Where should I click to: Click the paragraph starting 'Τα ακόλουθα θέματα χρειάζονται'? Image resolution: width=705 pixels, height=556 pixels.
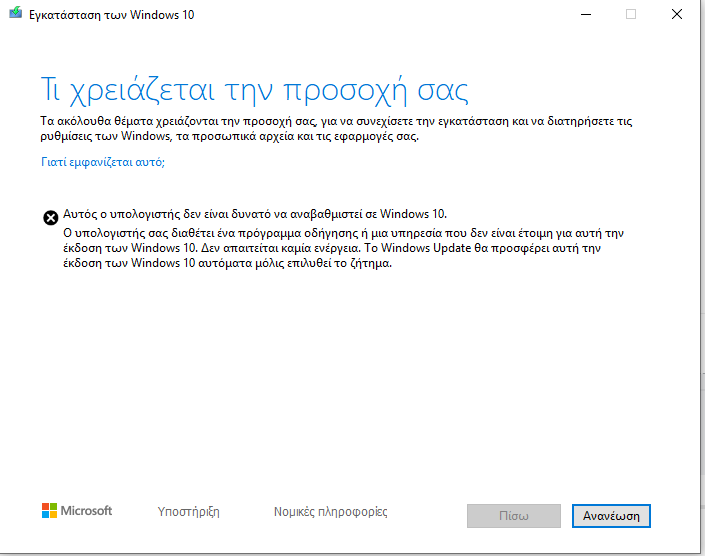point(336,128)
